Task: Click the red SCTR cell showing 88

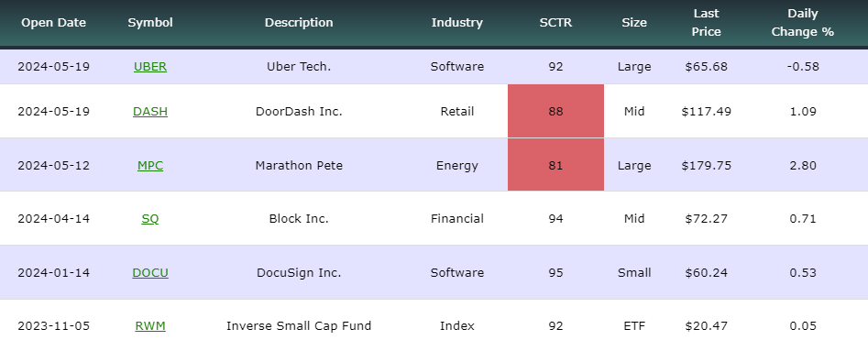Action: [555, 111]
